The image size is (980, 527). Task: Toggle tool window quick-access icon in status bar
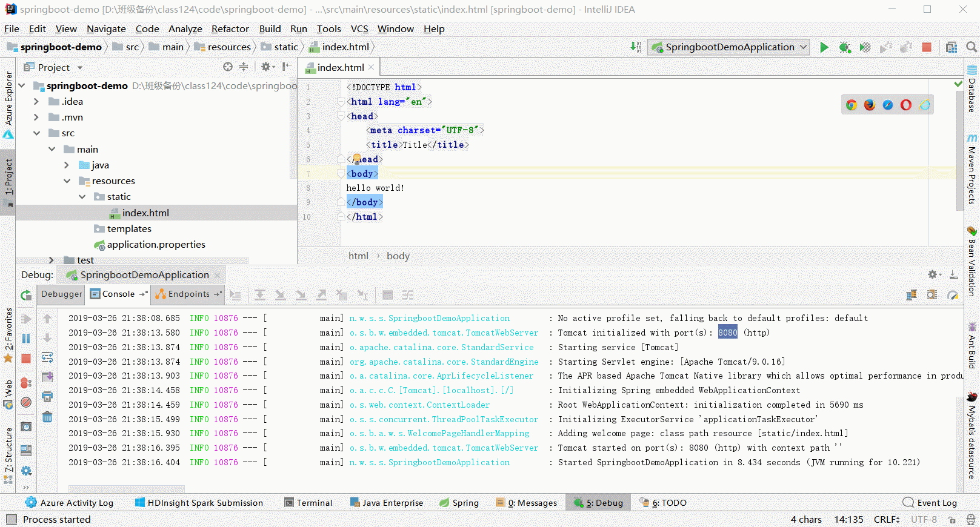(x=11, y=519)
